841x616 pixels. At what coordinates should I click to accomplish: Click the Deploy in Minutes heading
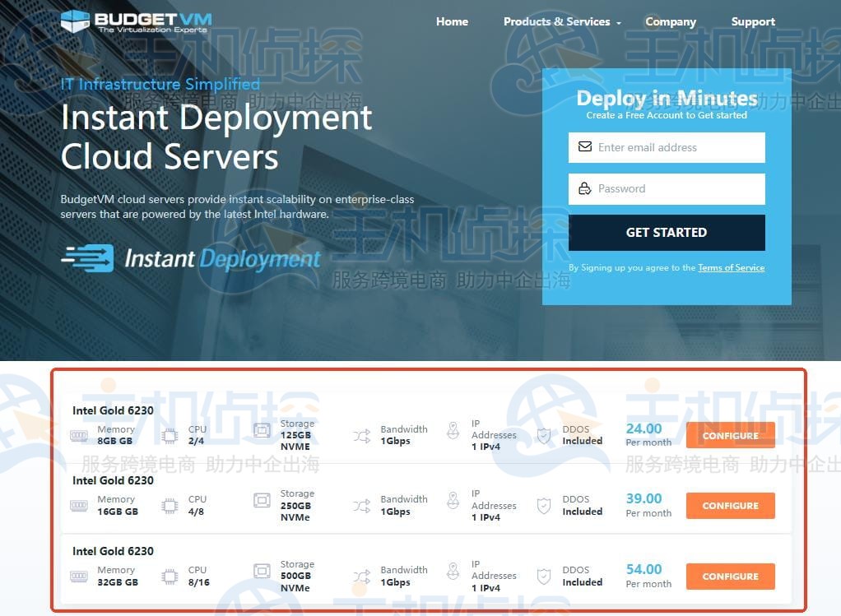[x=667, y=98]
